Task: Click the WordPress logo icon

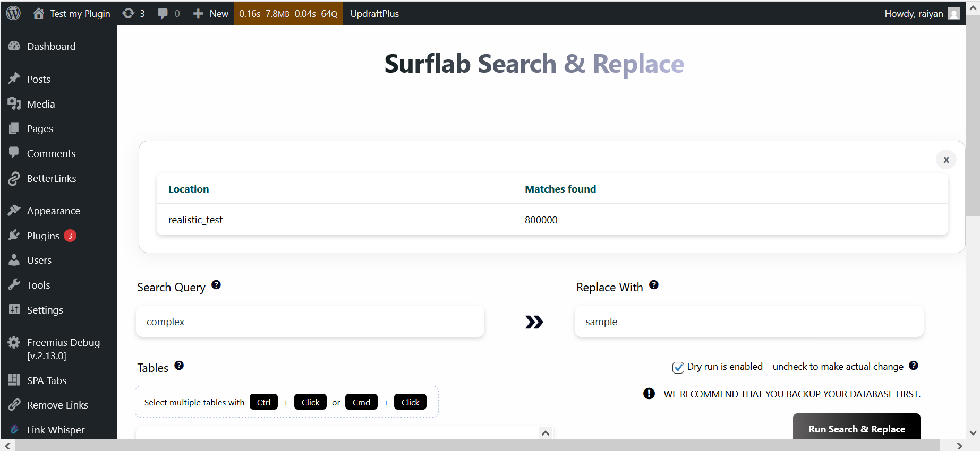Action: point(13,13)
